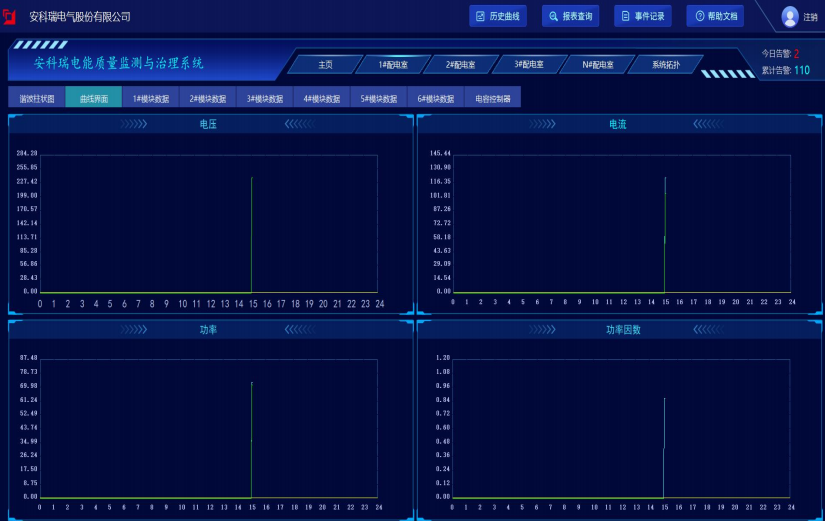Switch to 2#配电室 tab
Image resolution: width=825 pixels, height=521 pixels.
(x=461, y=64)
